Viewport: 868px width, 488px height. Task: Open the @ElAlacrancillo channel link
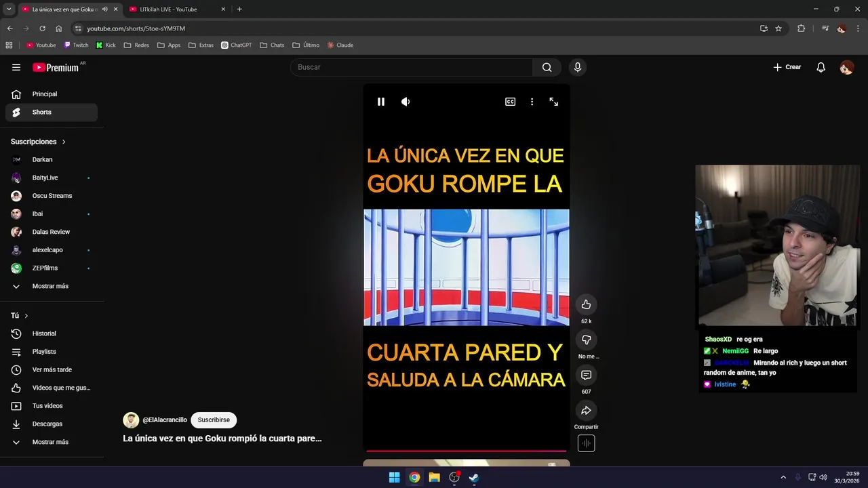165,420
